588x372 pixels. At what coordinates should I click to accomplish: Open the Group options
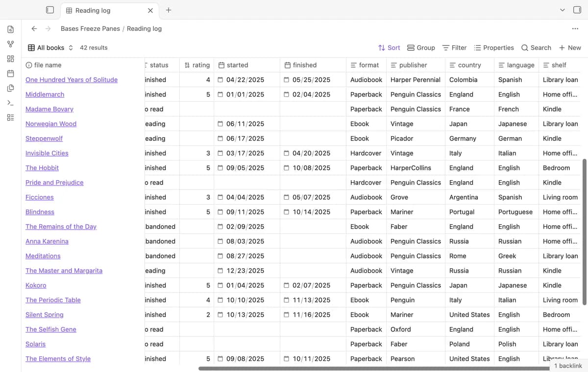(421, 47)
